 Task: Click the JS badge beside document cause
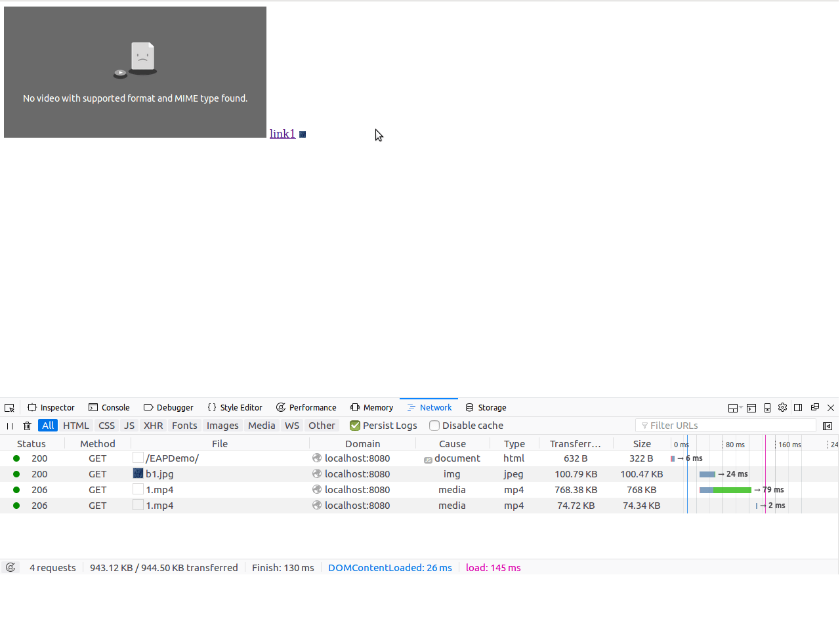(x=428, y=460)
